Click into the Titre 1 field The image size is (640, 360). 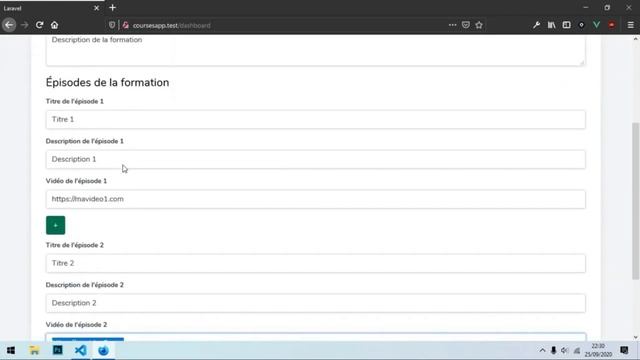316,119
